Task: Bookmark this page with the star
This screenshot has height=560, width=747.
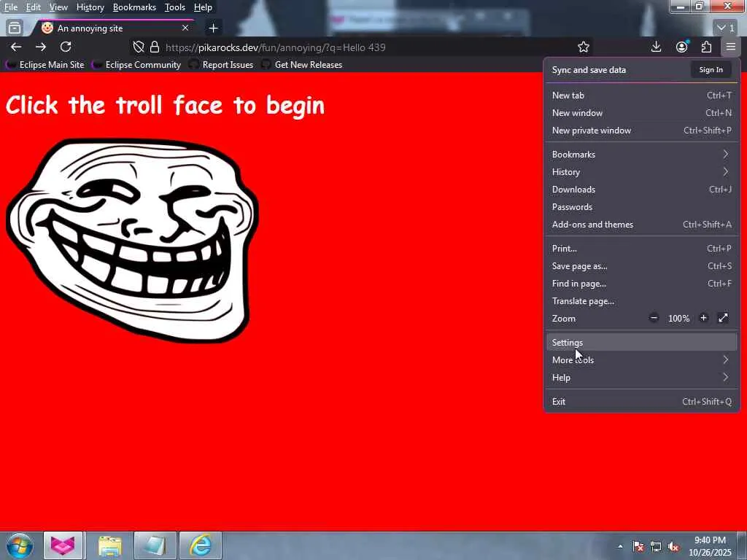Action: (x=583, y=47)
